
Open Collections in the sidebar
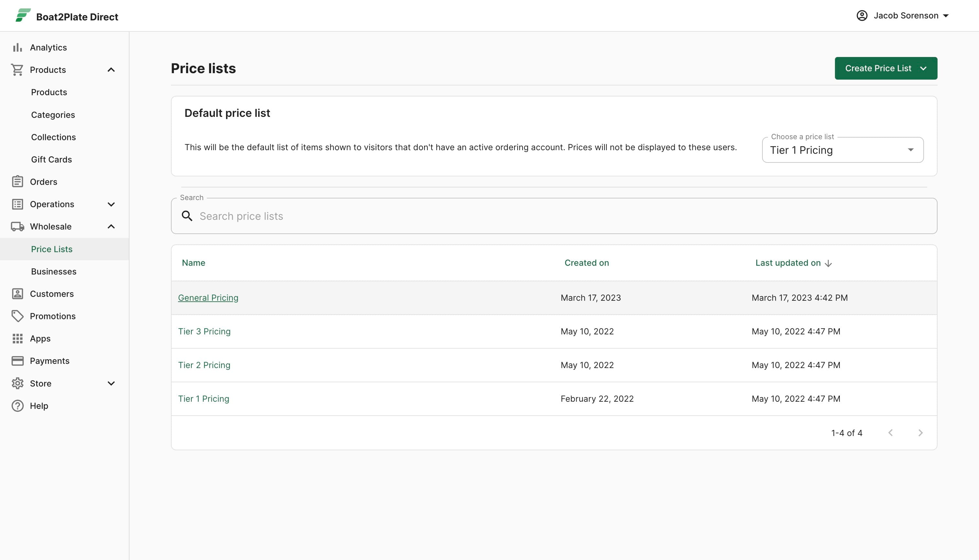coord(53,137)
